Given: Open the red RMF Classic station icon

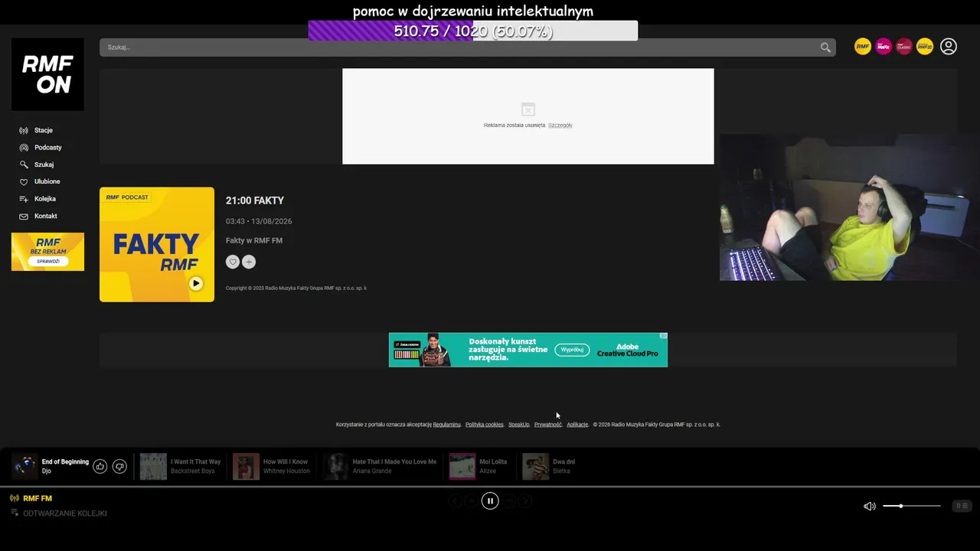Looking at the screenshot, I should tap(904, 47).
